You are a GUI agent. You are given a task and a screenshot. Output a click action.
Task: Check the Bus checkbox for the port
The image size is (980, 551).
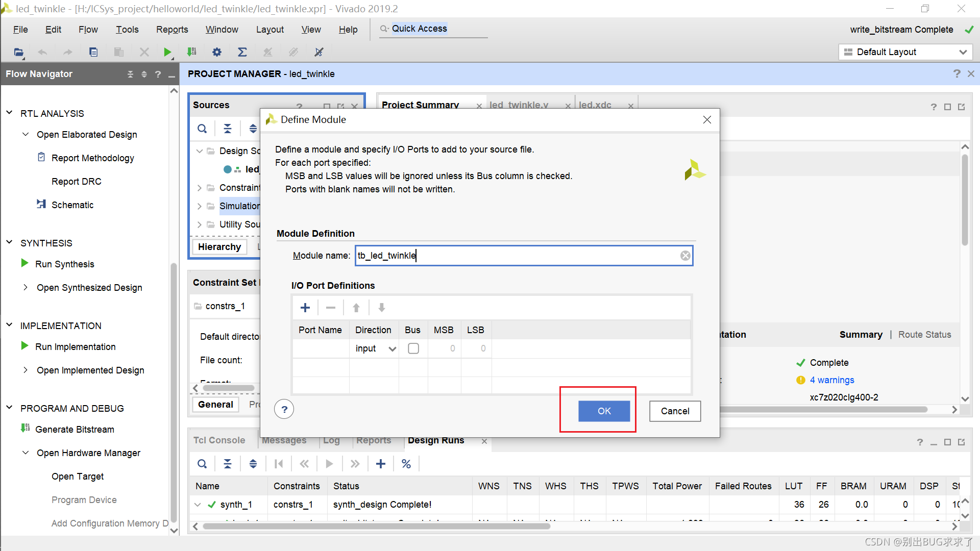click(x=413, y=348)
